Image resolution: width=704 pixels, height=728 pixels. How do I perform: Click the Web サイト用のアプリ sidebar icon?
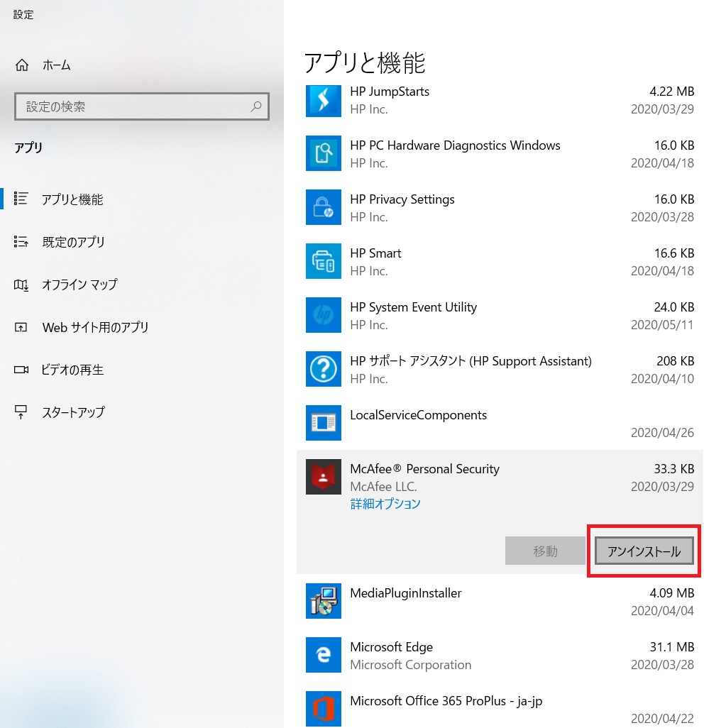[21, 327]
